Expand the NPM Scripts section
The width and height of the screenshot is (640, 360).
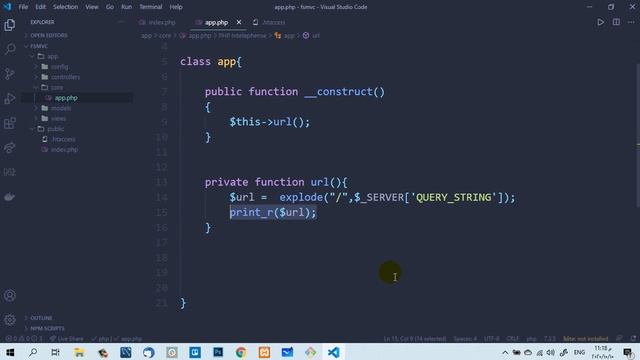coord(47,328)
